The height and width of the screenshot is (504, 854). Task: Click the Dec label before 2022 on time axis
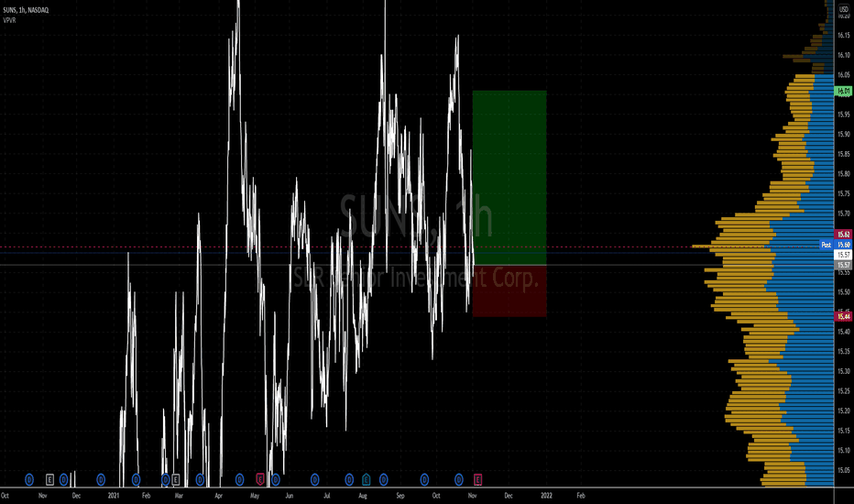tap(509, 495)
